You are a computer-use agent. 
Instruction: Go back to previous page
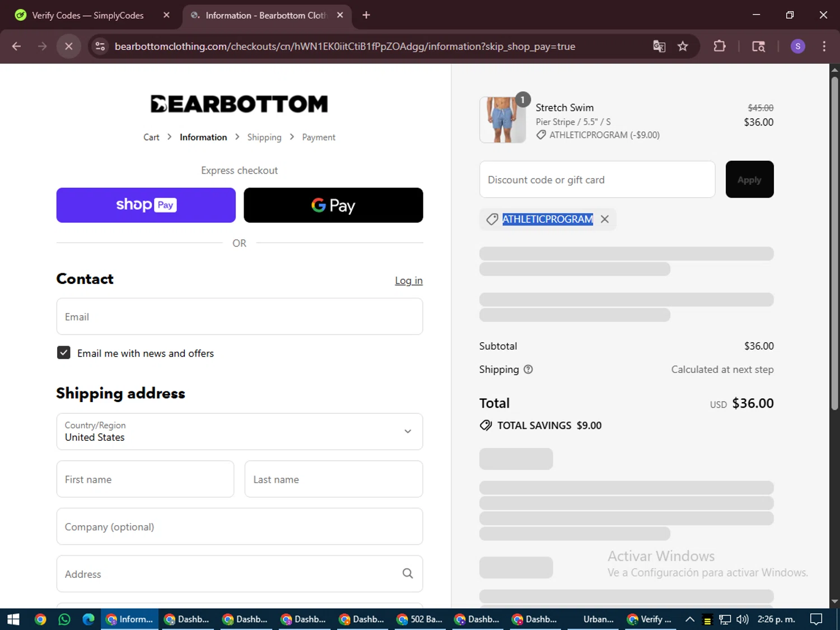click(x=16, y=46)
